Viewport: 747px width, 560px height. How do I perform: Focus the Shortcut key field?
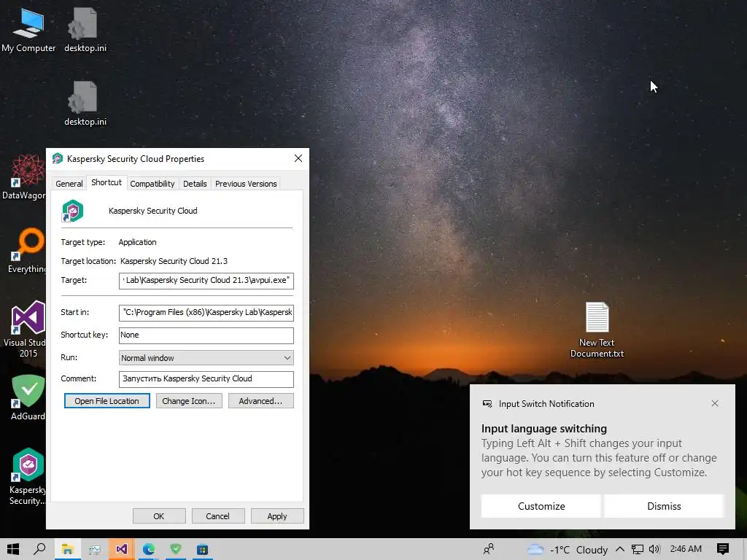pyautogui.click(x=206, y=335)
